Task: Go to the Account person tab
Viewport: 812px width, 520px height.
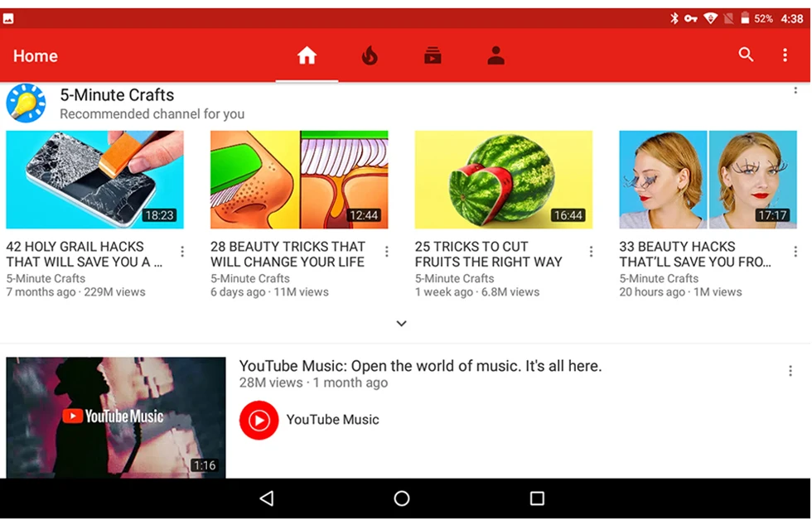Action: coord(495,55)
